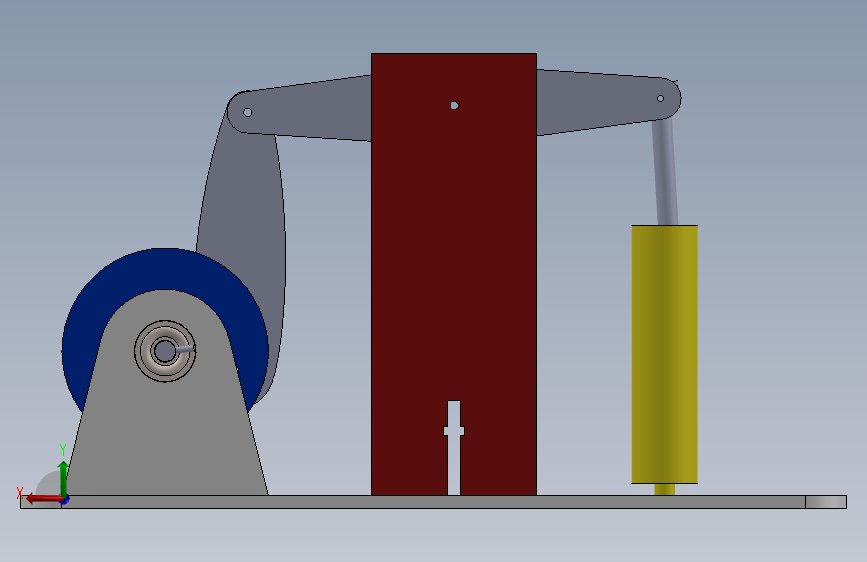This screenshot has height=562, width=867.
Task: Click the green Y axis arrow
Action: [x=64, y=478]
